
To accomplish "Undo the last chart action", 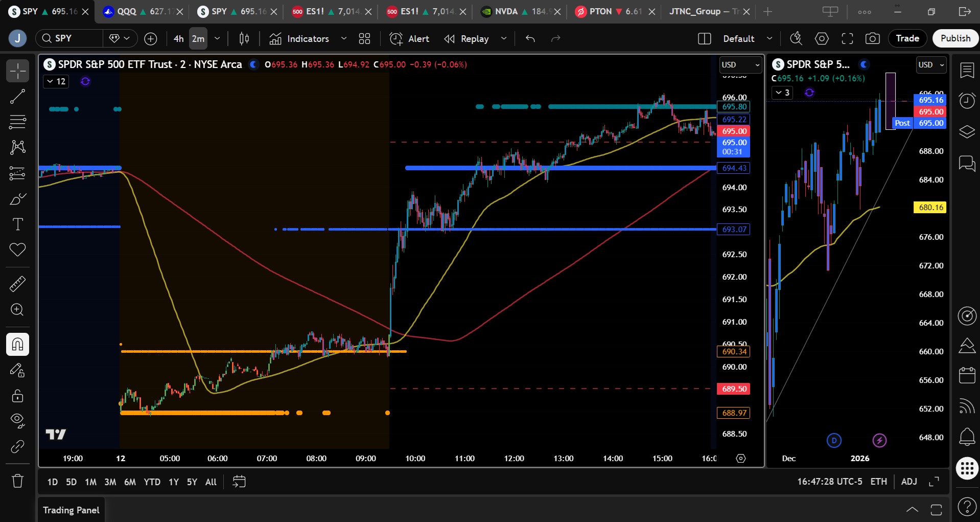I will point(530,38).
